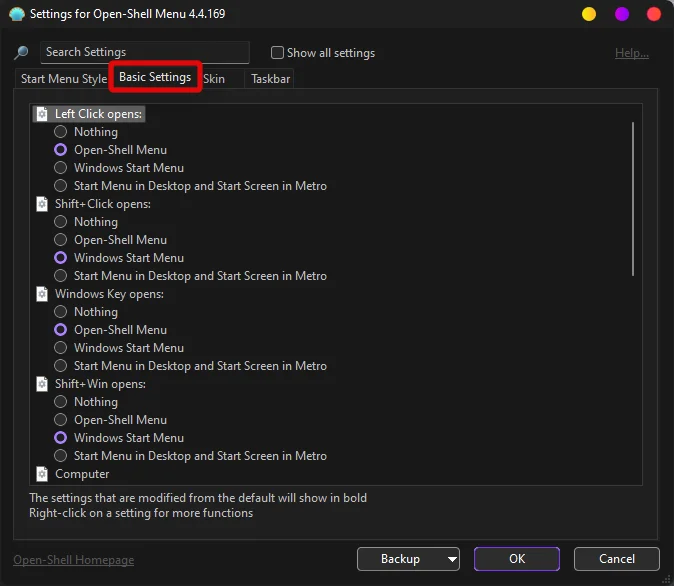674x586 pixels.
Task: Select Open-Shell Menu under Shift+Click opens
Action: coord(61,240)
